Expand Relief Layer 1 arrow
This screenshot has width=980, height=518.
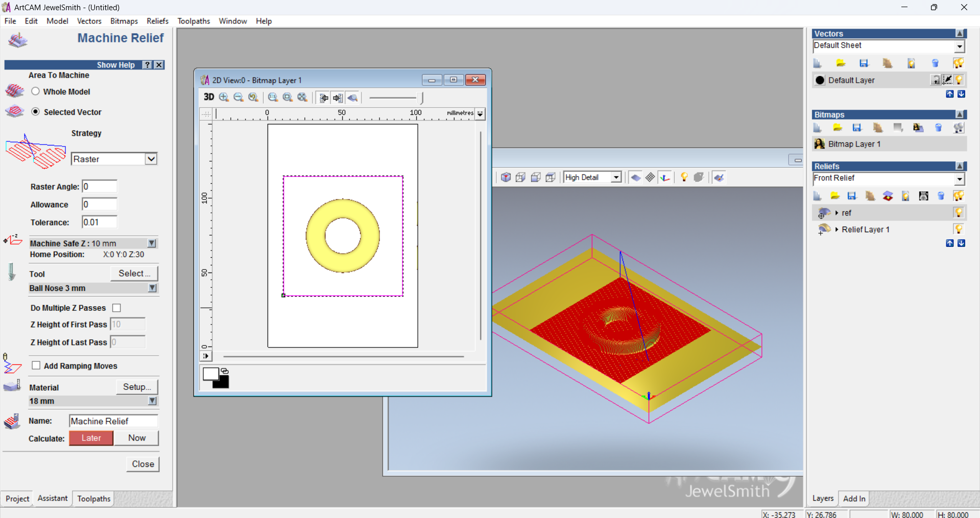tap(836, 230)
